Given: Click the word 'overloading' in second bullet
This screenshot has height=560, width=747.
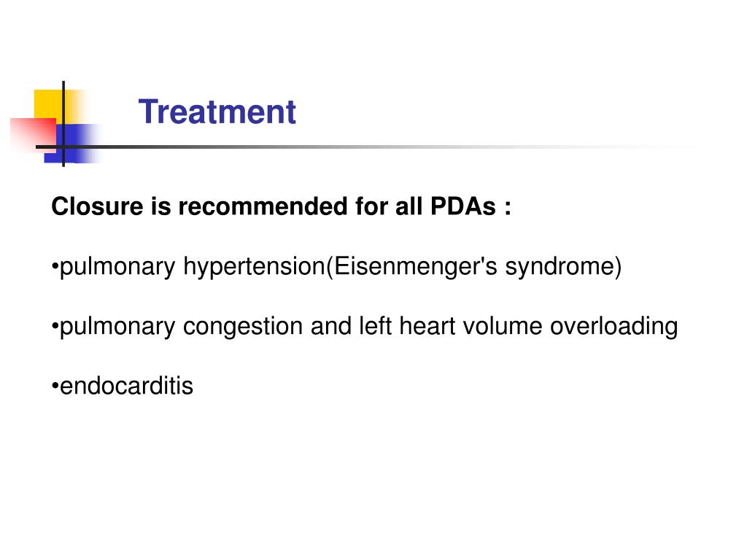Looking at the screenshot, I should (614, 326).
